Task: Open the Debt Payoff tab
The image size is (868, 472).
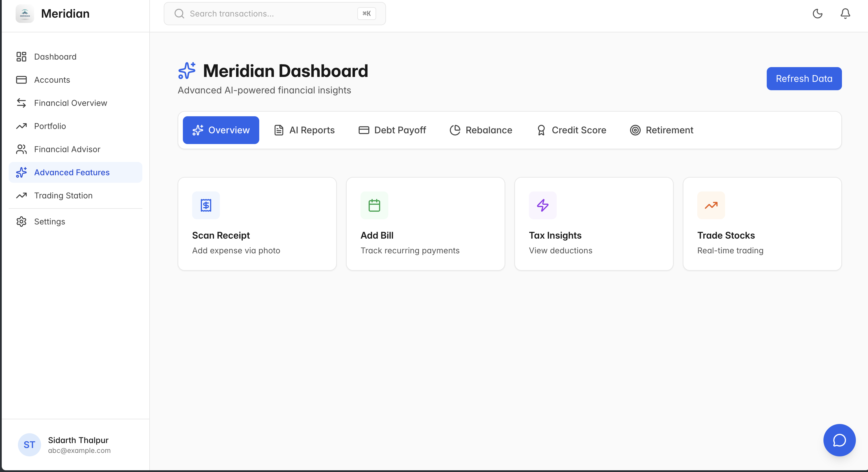Action: coord(392,130)
